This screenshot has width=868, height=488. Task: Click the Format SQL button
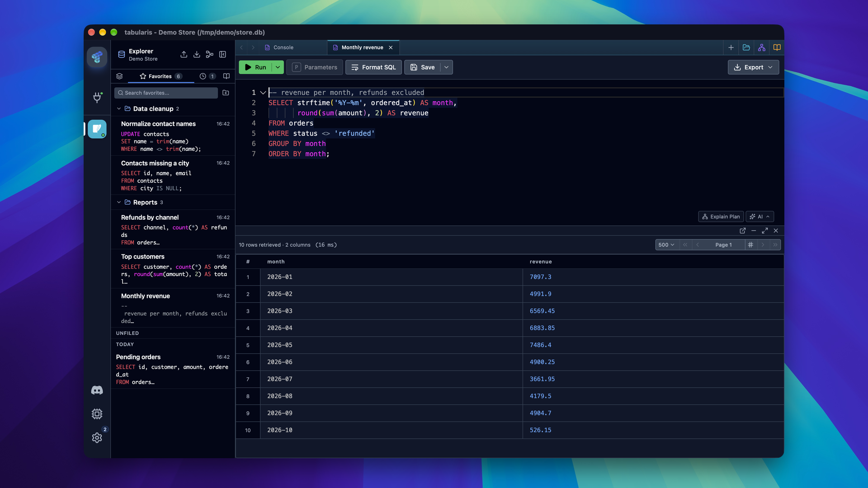click(x=373, y=67)
